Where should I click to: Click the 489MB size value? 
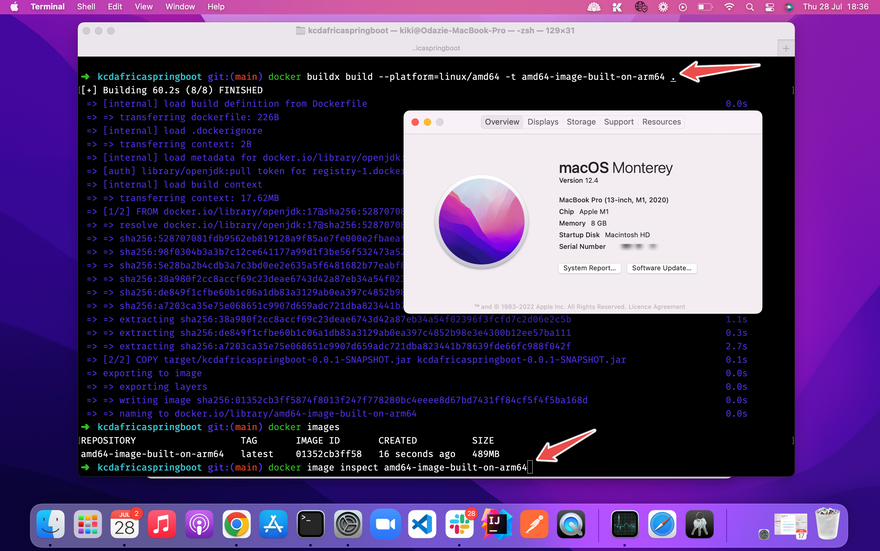(485, 454)
